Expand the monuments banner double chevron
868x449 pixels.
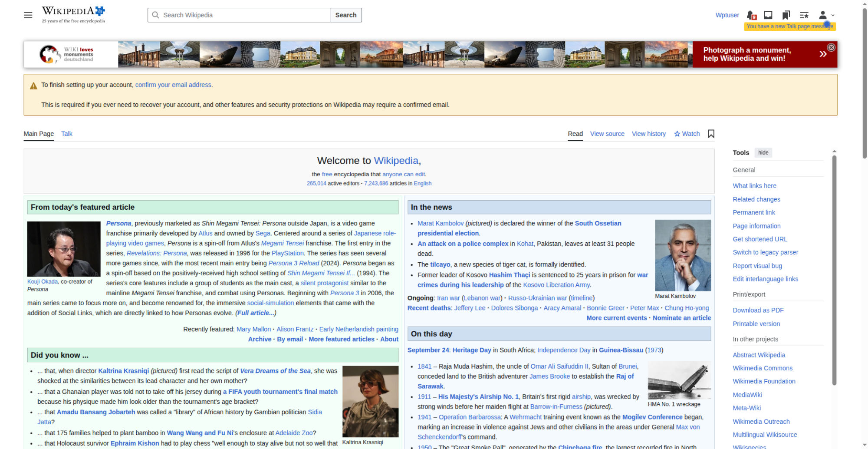coord(823,54)
